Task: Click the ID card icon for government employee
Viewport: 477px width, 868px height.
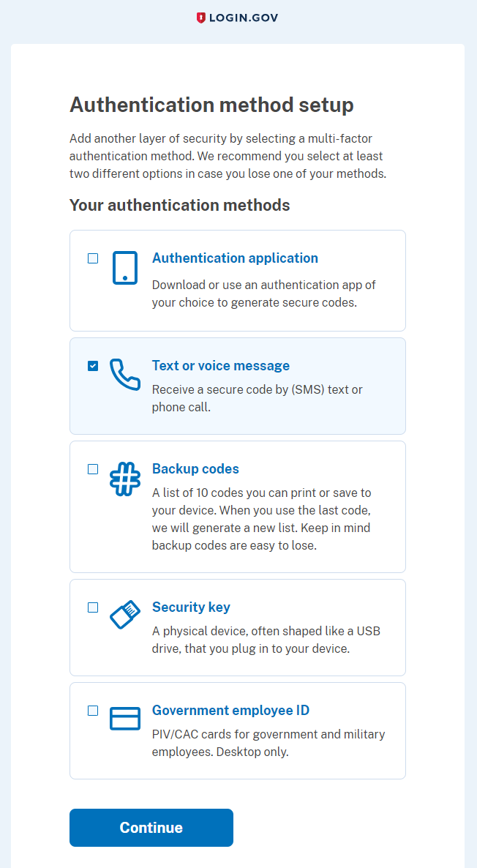Action: click(124, 719)
